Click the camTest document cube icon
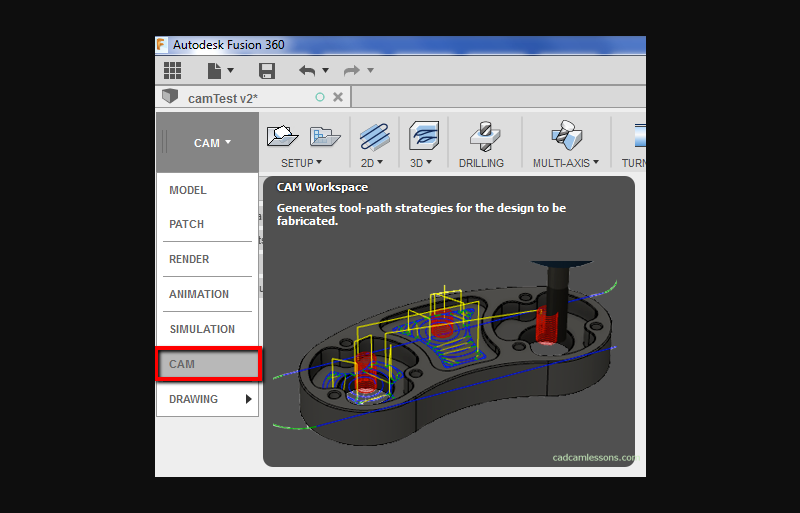The width and height of the screenshot is (800, 513). (x=170, y=96)
